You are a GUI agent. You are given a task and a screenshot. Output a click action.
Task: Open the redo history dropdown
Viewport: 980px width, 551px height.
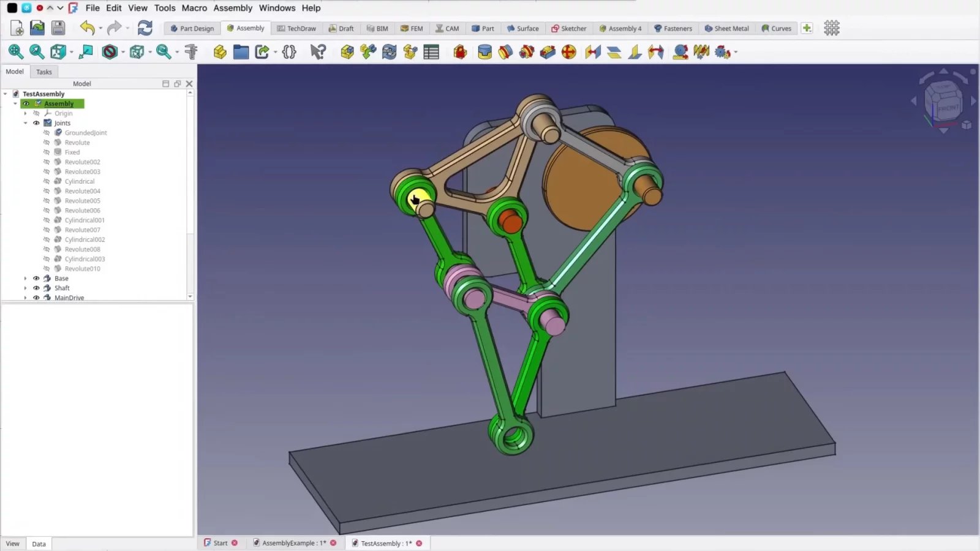point(127,28)
